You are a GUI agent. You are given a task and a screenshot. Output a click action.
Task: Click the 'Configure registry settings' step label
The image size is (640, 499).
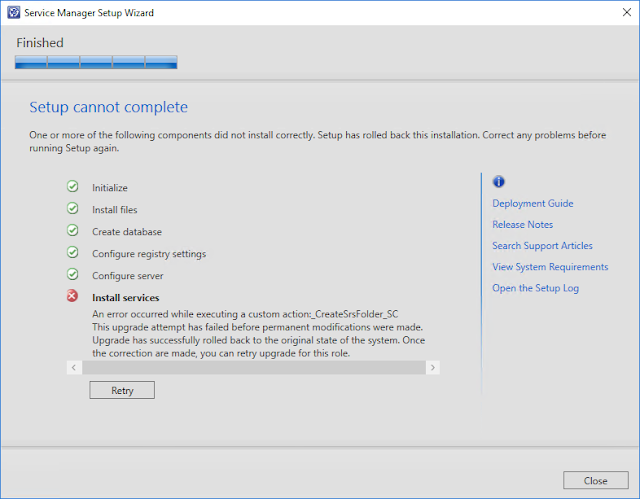[x=149, y=254]
